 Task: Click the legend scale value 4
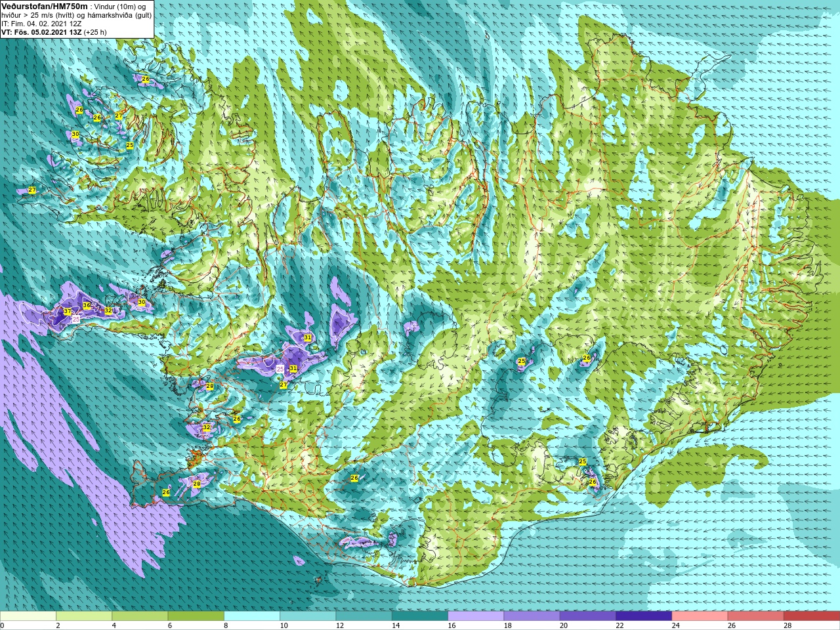pyautogui.click(x=115, y=625)
